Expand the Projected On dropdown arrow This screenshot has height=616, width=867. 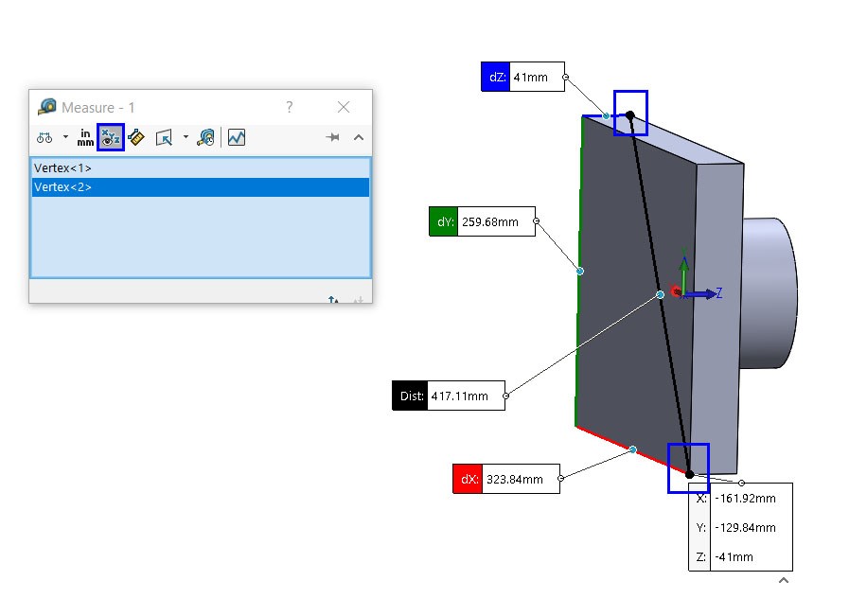point(186,136)
